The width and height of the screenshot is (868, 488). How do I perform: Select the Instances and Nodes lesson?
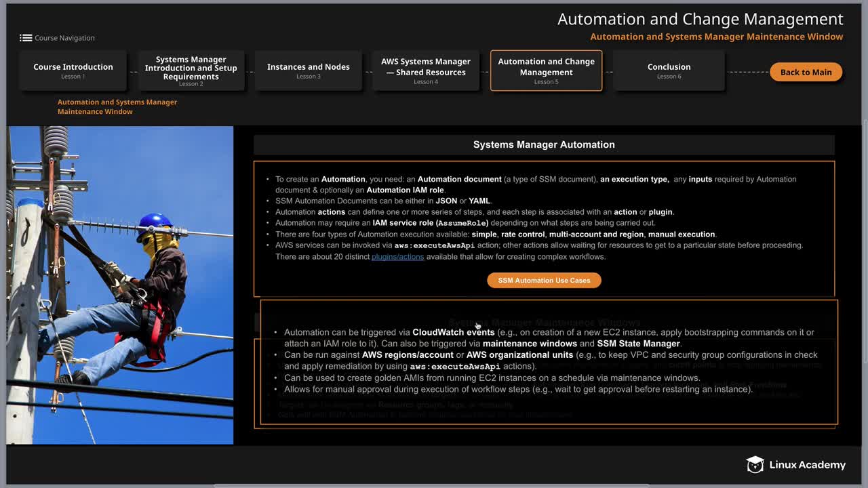(309, 70)
